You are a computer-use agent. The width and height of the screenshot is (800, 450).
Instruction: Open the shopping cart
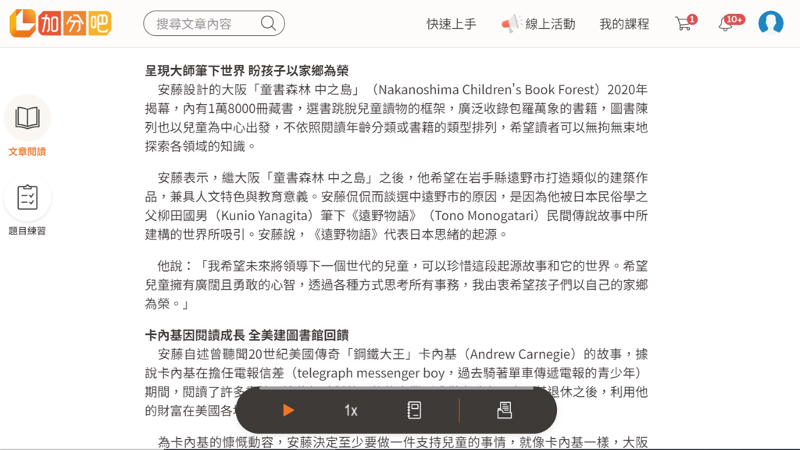pos(684,24)
